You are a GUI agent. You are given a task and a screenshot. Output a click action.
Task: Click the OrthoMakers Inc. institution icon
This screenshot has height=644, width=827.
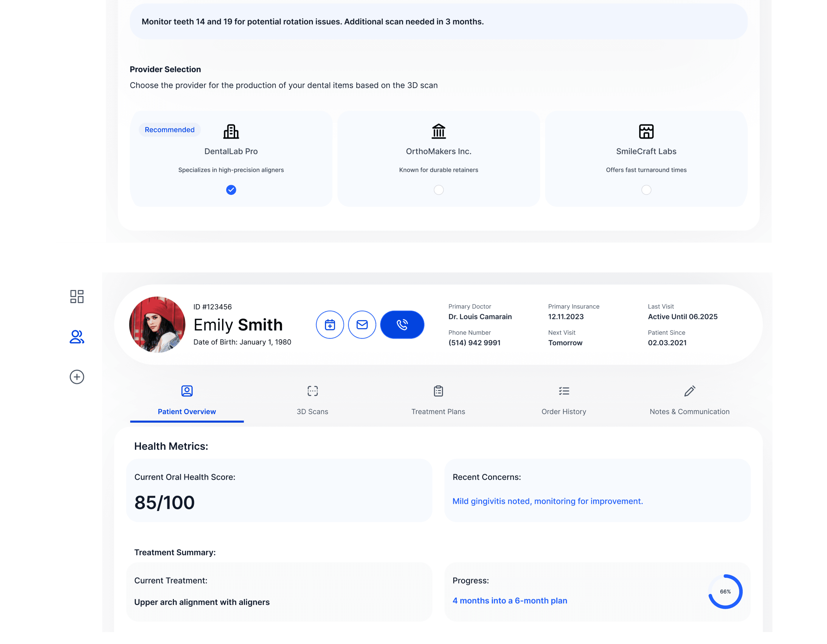tap(438, 131)
